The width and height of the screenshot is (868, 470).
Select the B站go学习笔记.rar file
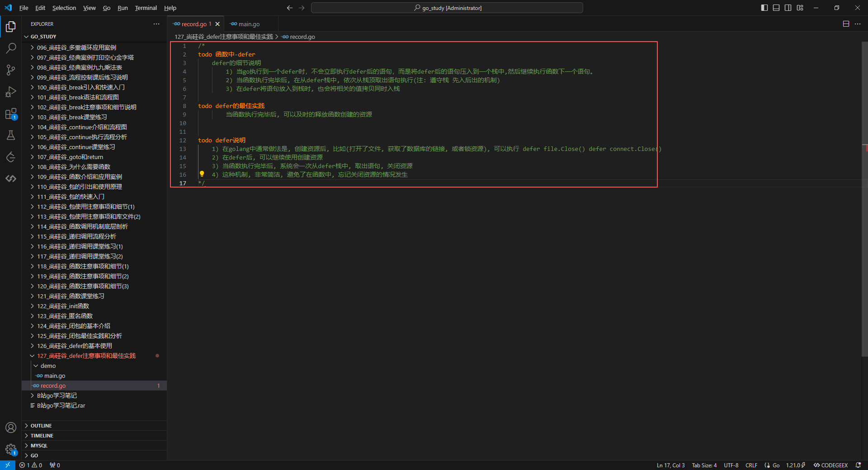[x=94, y=405]
